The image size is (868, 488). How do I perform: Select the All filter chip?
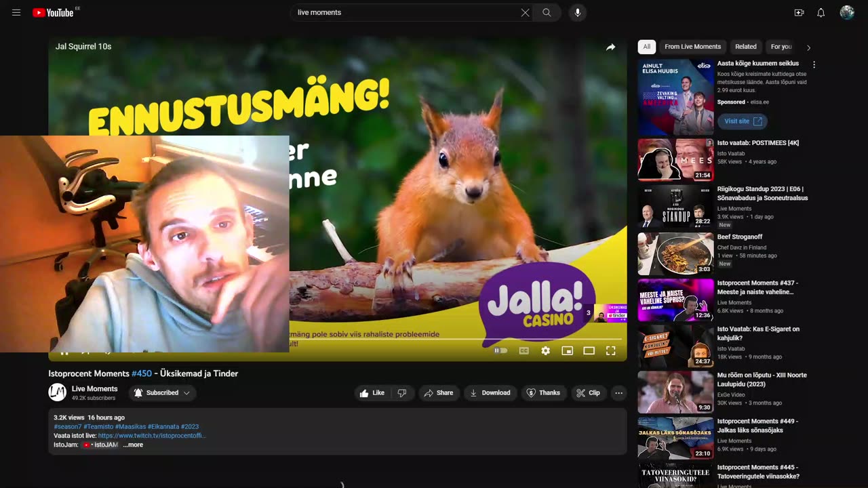tap(647, 47)
